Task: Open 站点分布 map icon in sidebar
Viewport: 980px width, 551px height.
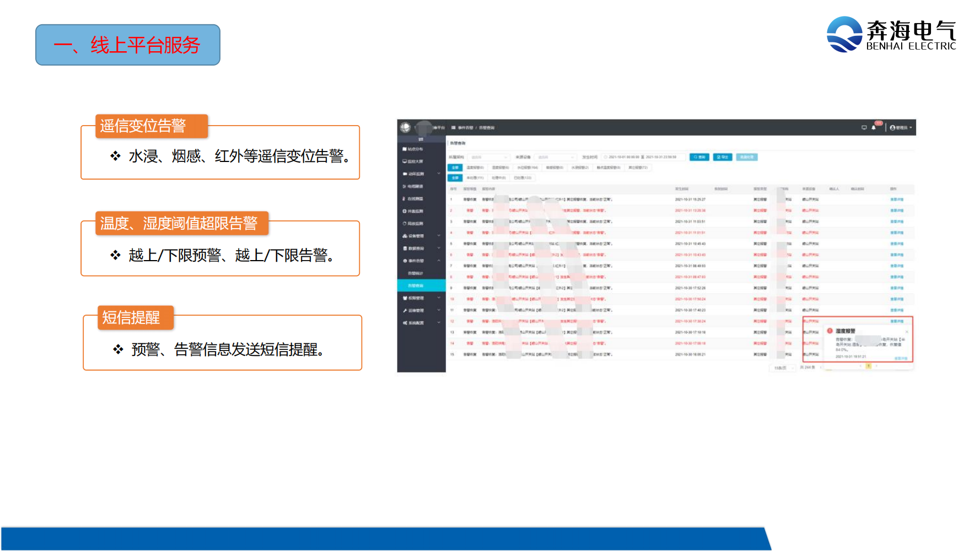Action: (x=405, y=149)
